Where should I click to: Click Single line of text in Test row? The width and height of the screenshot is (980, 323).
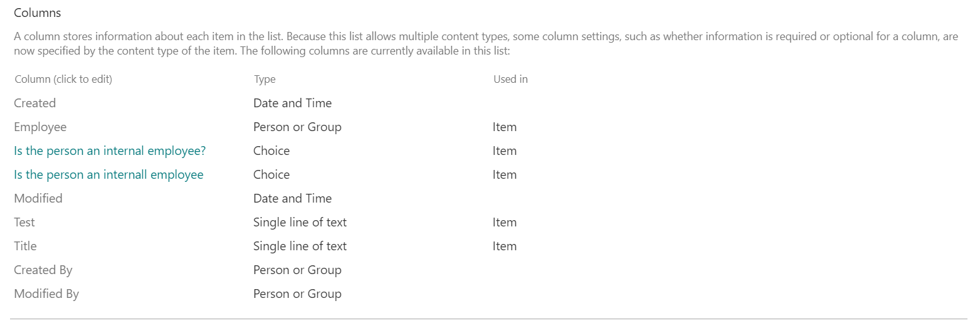pyautogui.click(x=300, y=222)
